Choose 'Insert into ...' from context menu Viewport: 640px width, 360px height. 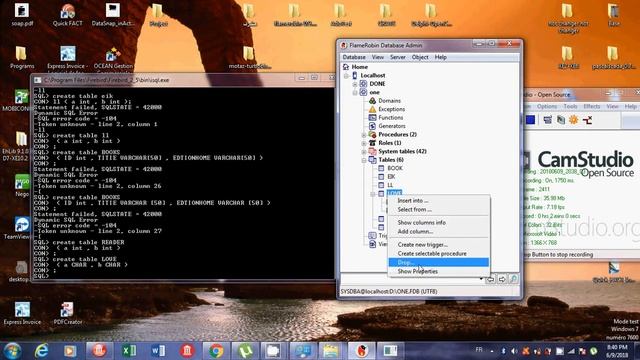pos(439,201)
